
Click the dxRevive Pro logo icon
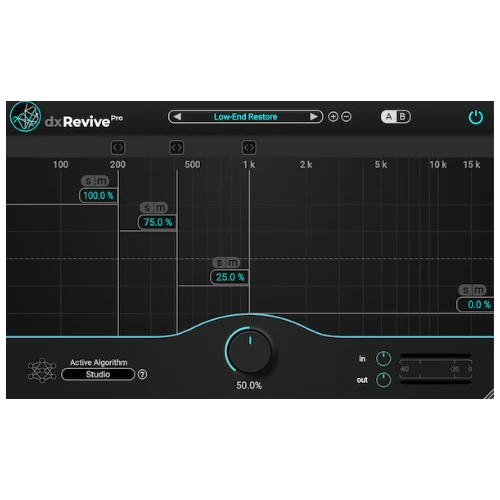[25, 117]
